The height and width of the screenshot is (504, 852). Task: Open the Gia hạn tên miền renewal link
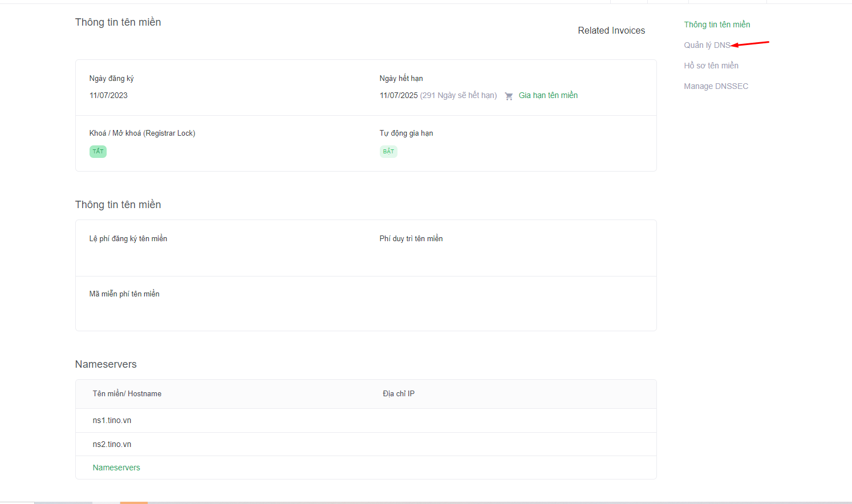tap(548, 95)
